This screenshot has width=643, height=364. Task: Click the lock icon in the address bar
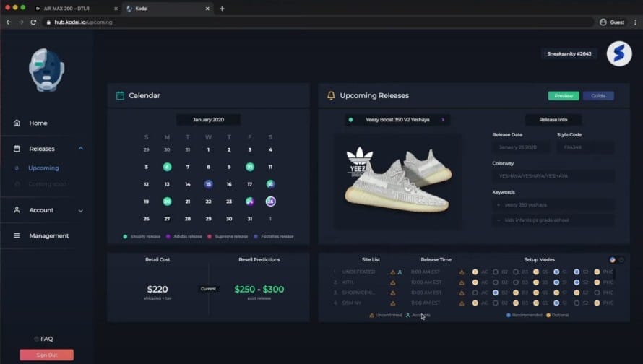(48, 22)
